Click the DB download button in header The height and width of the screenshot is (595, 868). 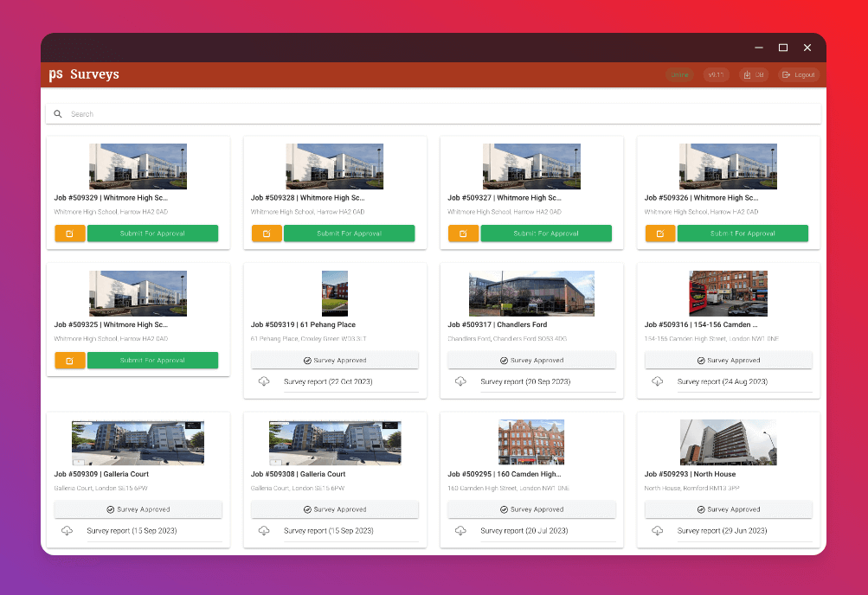pyautogui.click(x=754, y=74)
